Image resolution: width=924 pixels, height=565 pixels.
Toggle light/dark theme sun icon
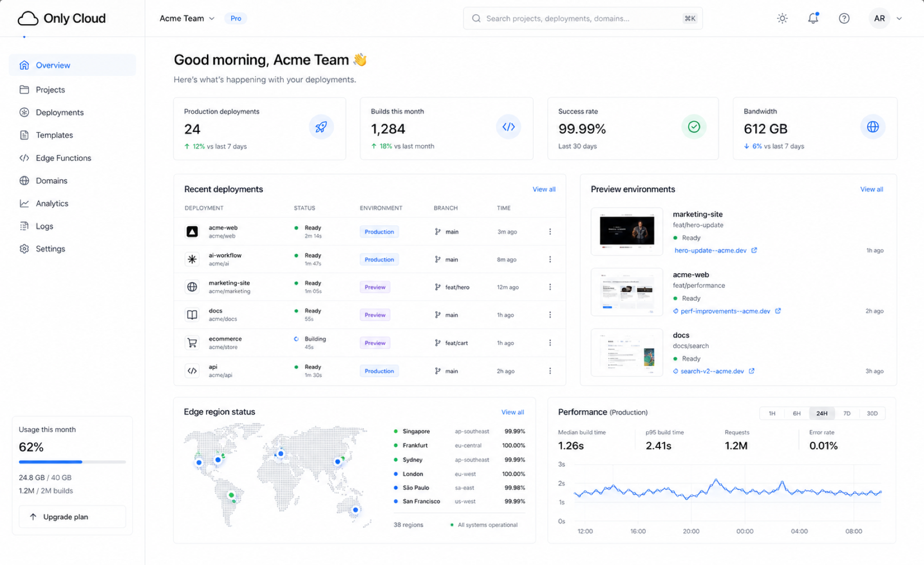click(x=782, y=18)
